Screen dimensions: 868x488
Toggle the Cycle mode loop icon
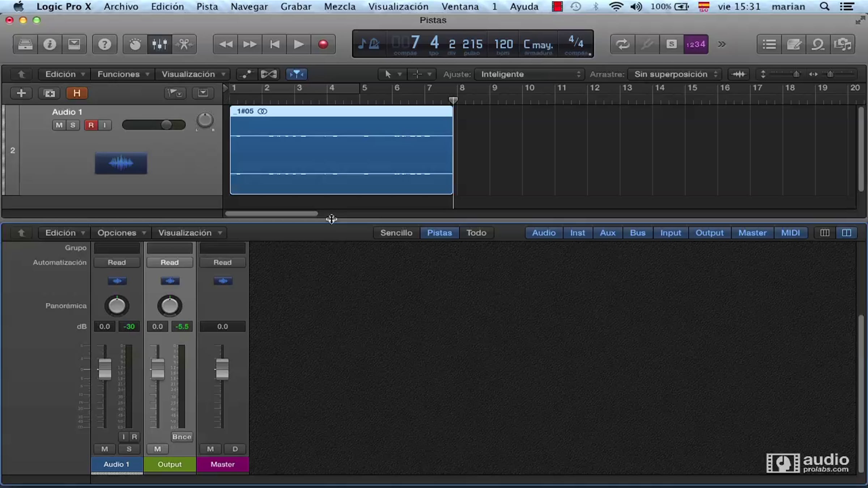tap(622, 44)
